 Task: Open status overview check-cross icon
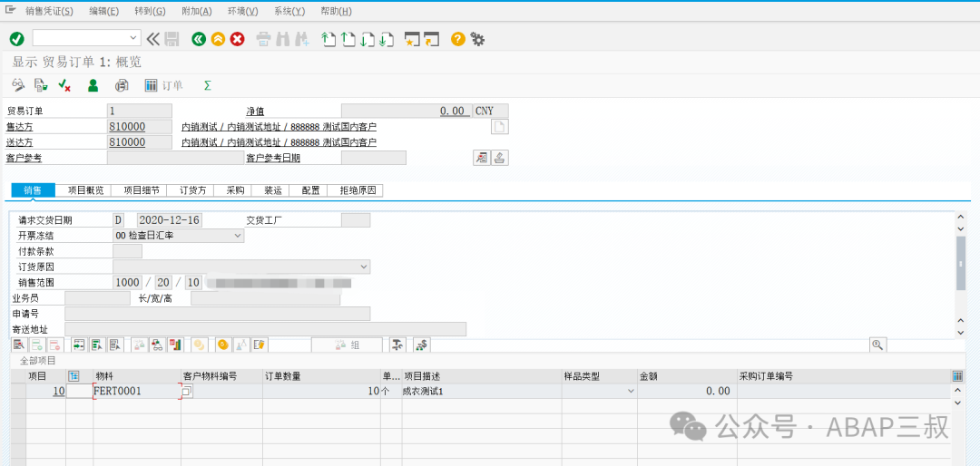pos(64,85)
